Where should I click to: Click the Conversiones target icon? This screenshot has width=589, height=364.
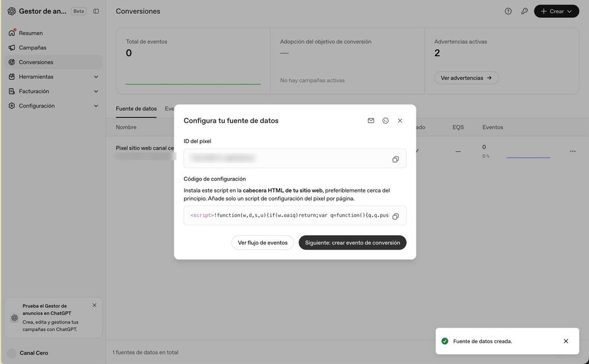click(x=12, y=62)
